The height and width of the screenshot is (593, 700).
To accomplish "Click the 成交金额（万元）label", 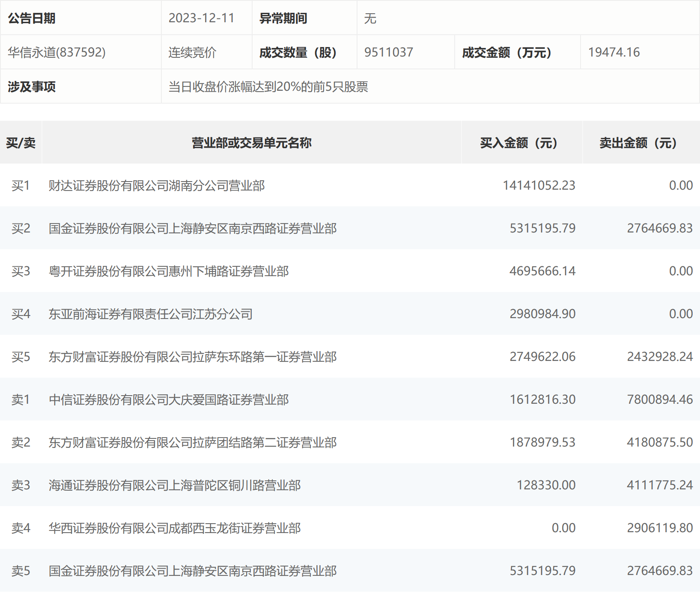I will tap(507, 52).
